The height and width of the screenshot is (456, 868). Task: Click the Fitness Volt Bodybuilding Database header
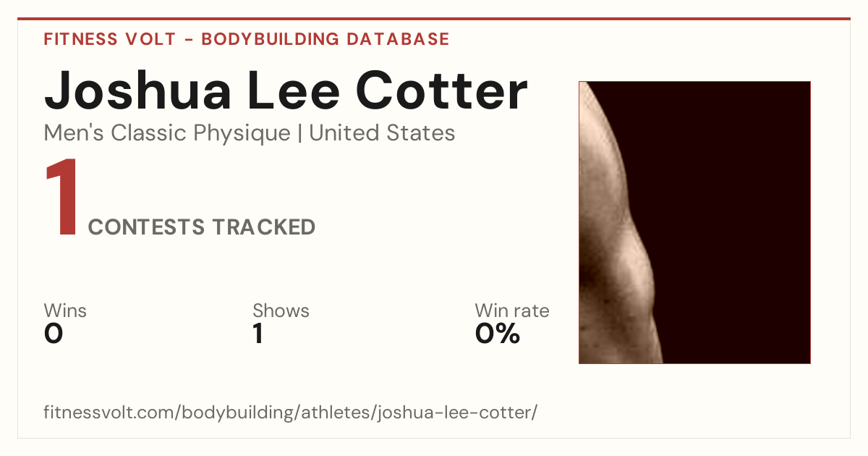coord(247,39)
